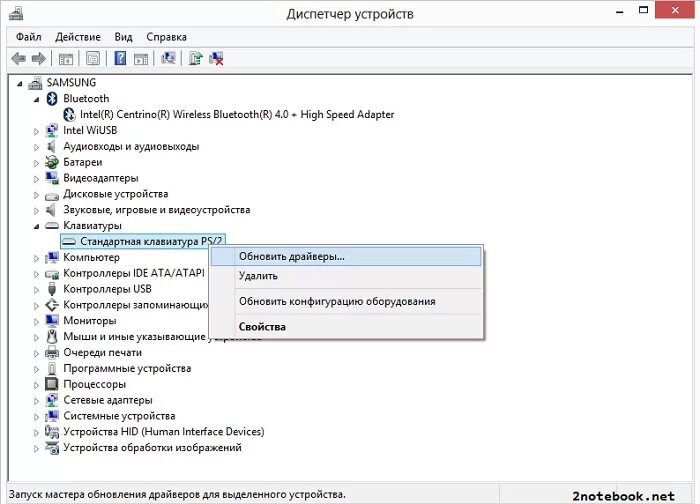
Task: Collapse the SAMSUNG root node
Action: pos(20,83)
